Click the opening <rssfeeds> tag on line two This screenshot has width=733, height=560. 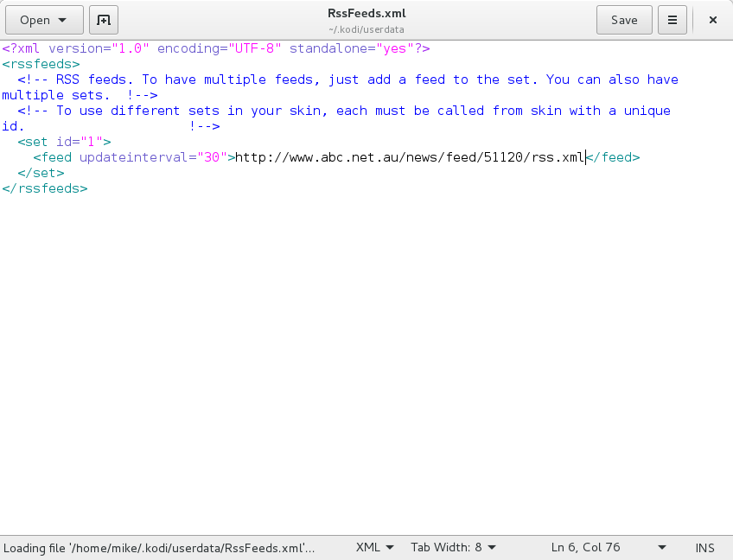click(41, 64)
